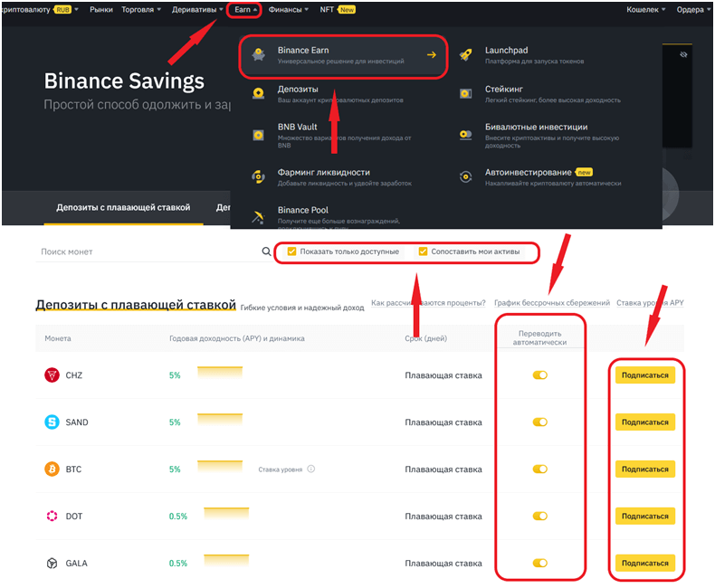Open the RUB currency dropdown

coord(67,10)
